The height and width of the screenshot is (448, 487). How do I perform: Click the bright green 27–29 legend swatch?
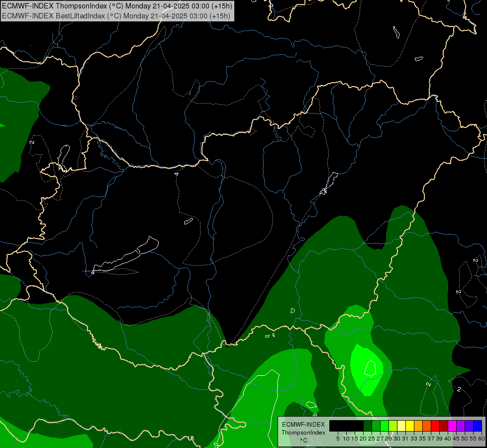pyautogui.click(x=385, y=426)
